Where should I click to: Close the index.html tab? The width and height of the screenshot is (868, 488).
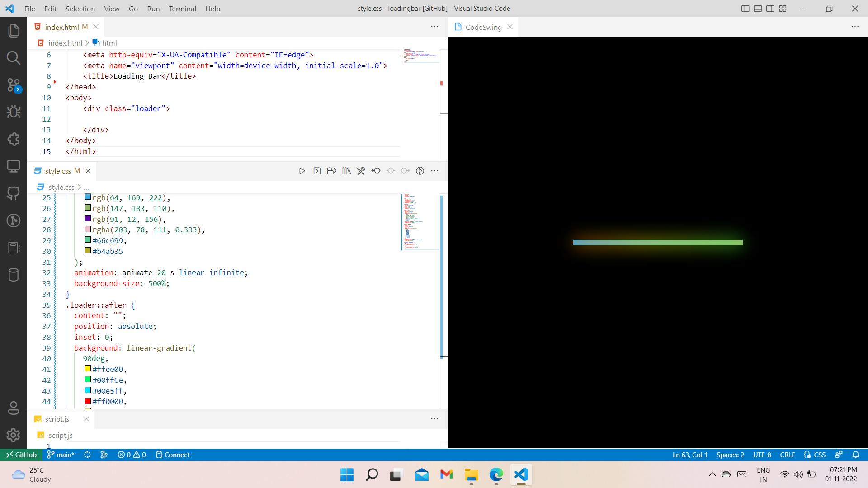(x=96, y=27)
